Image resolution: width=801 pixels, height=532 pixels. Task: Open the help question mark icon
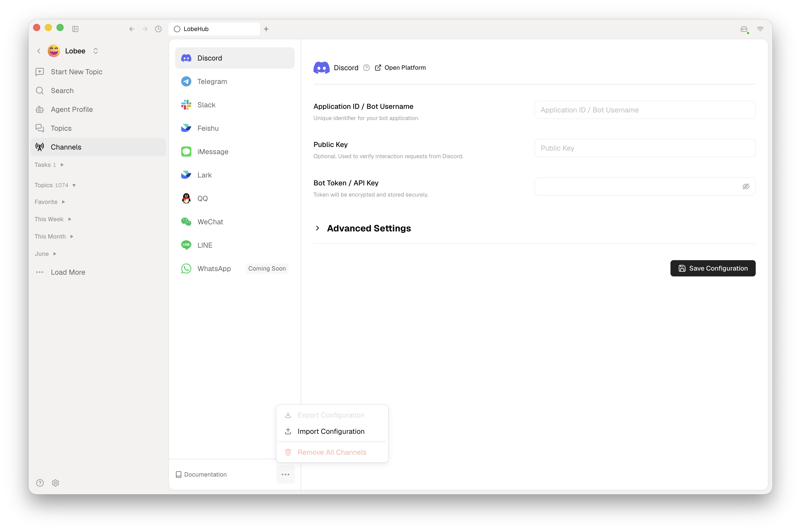(40, 482)
